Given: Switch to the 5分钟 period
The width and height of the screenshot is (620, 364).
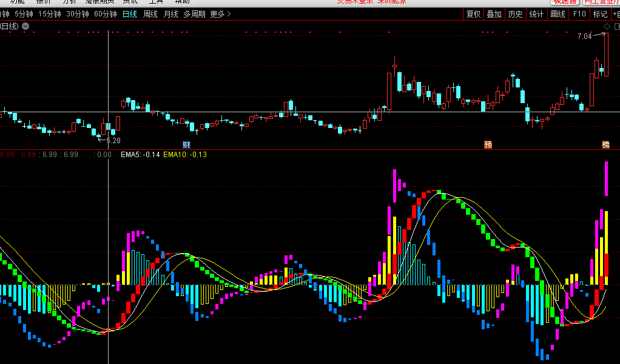Looking at the screenshot, I should [x=24, y=14].
